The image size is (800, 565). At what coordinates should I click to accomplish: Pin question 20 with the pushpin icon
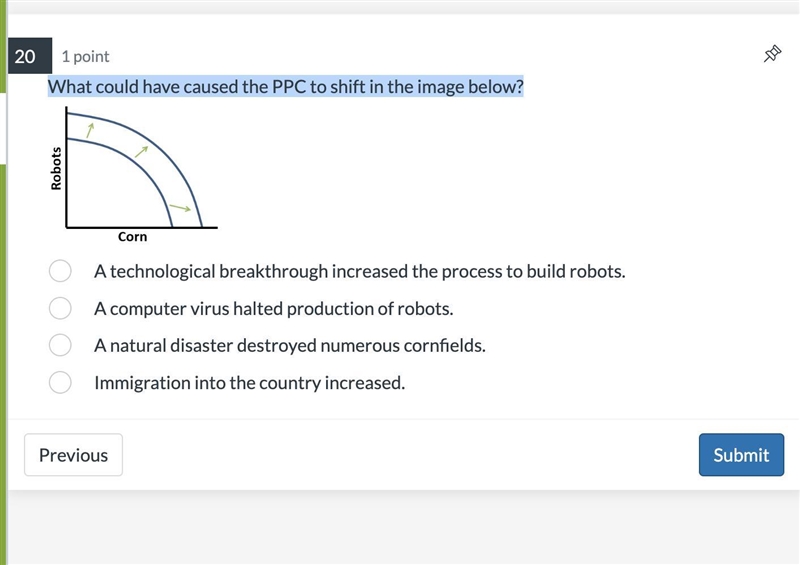pyautogui.click(x=772, y=54)
